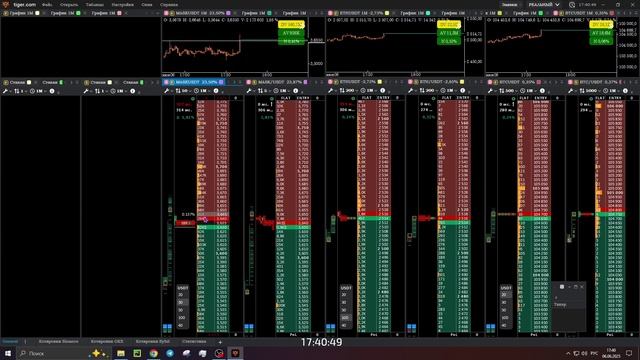The width and height of the screenshot is (640, 360).
Task: Expand the 500 scale dropdown in ETHUSDT toolbar
Action: pos(350,91)
